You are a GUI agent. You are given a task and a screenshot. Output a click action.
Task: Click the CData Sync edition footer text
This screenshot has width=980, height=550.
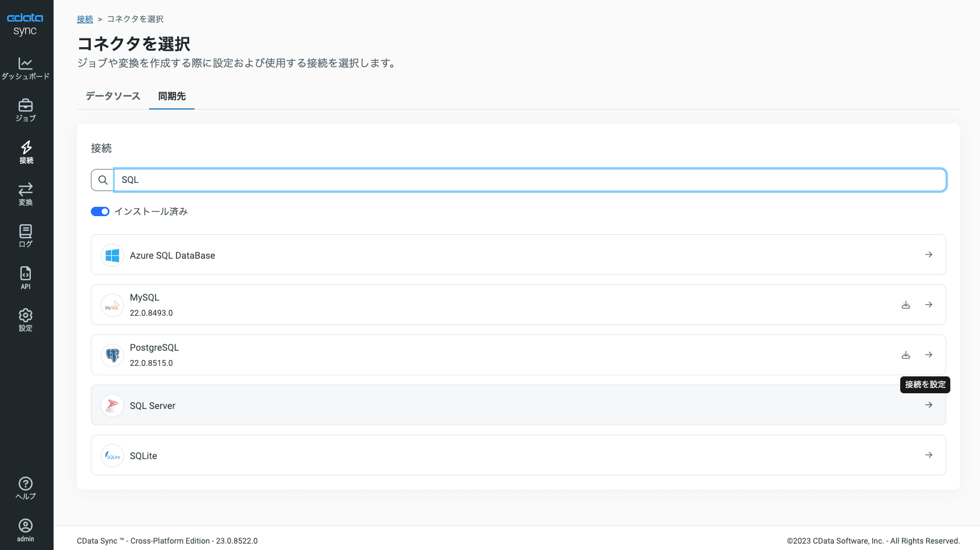click(x=167, y=541)
